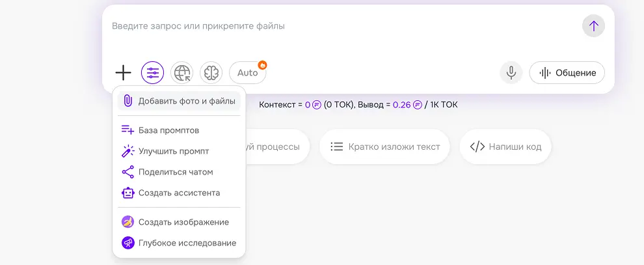
Task: Select Создать изображение option
Action: (x=179, y=222)
